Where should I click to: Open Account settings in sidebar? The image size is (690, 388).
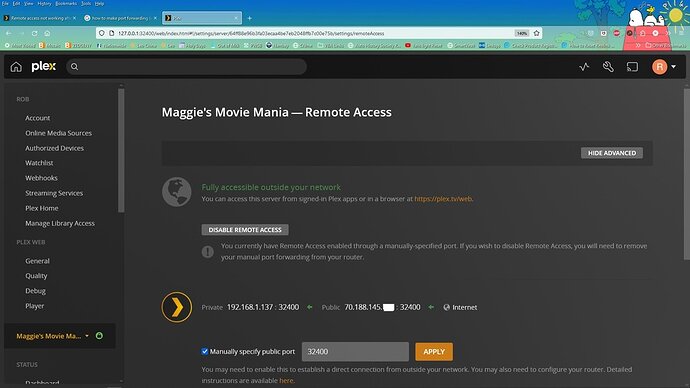37,118
